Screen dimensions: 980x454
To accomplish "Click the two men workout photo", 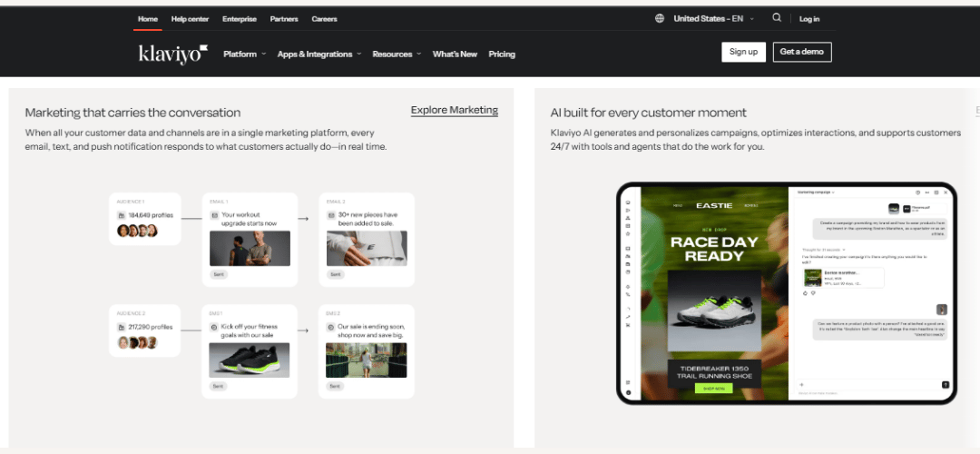I will coord(250,248).
